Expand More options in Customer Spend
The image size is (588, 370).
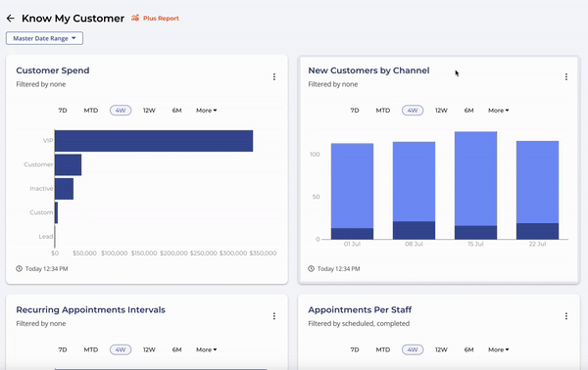[206, 111]
